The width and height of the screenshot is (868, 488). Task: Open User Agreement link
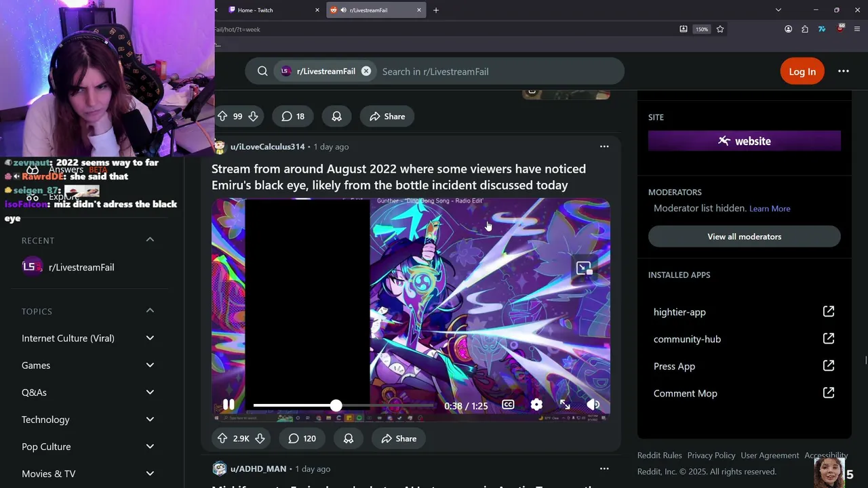click(770, 455)
